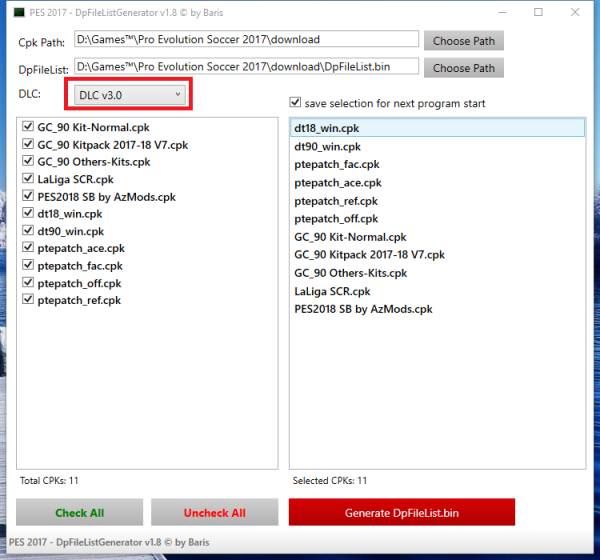Uncheck dt18_win.cpk checkbox in left list
This screenshot has width=600, height=560.
coord(28,213)
